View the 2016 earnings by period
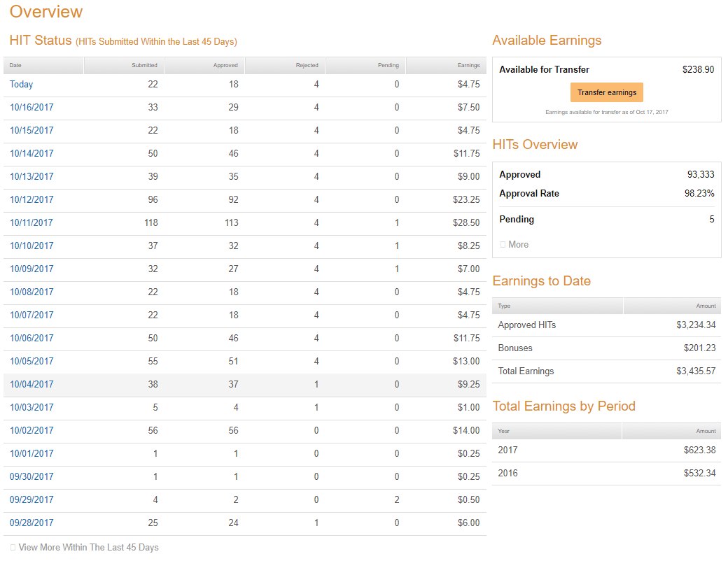728x561 pixels. 507,473
